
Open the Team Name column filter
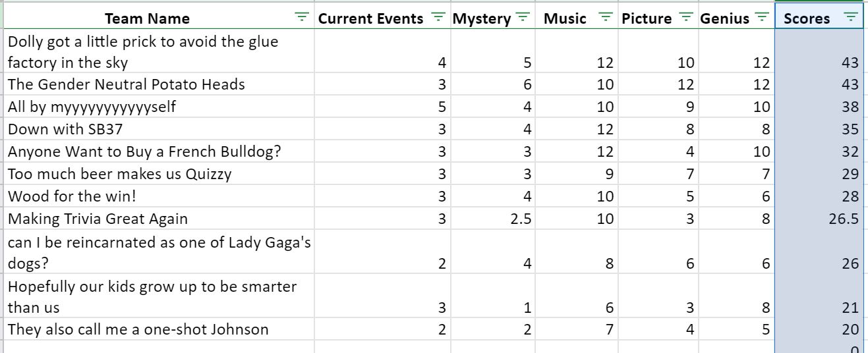302,17
